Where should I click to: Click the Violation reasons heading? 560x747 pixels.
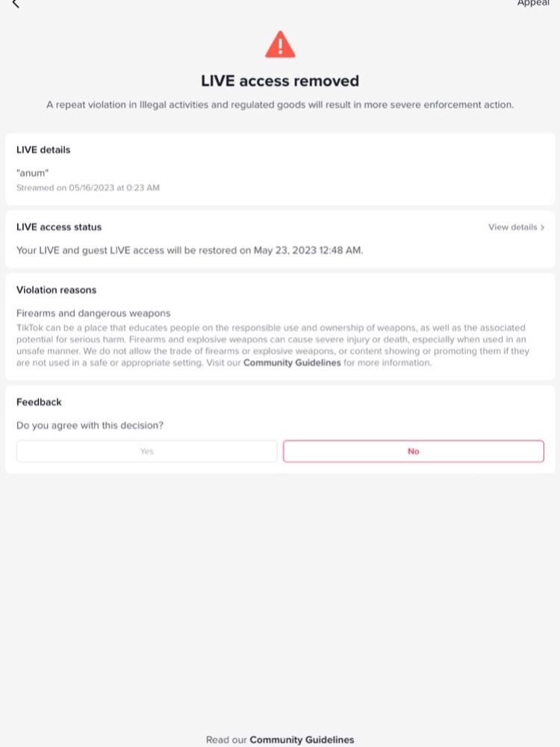pyautogui.click(x=56, y=290)
